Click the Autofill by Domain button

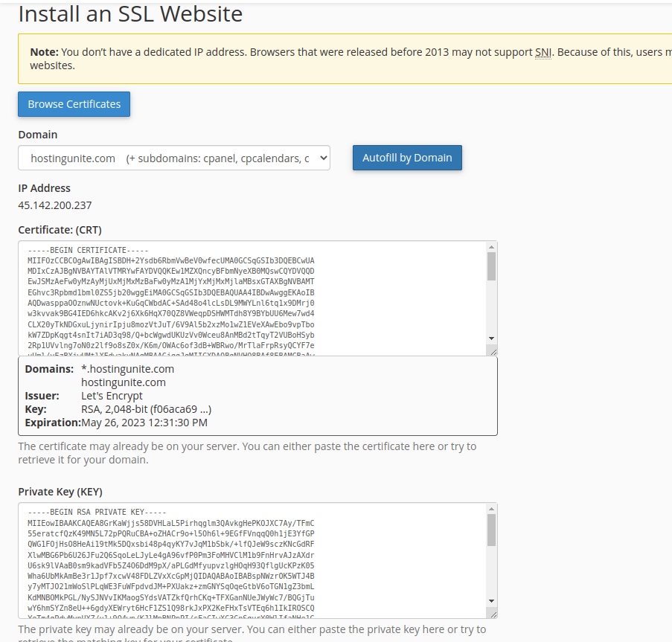coord(407,157)
